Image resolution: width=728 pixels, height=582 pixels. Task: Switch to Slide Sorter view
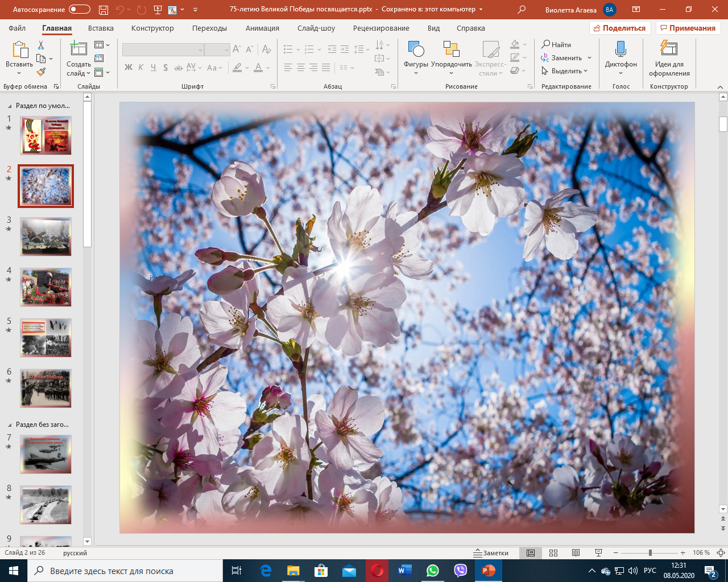click(x=553, y=553)
